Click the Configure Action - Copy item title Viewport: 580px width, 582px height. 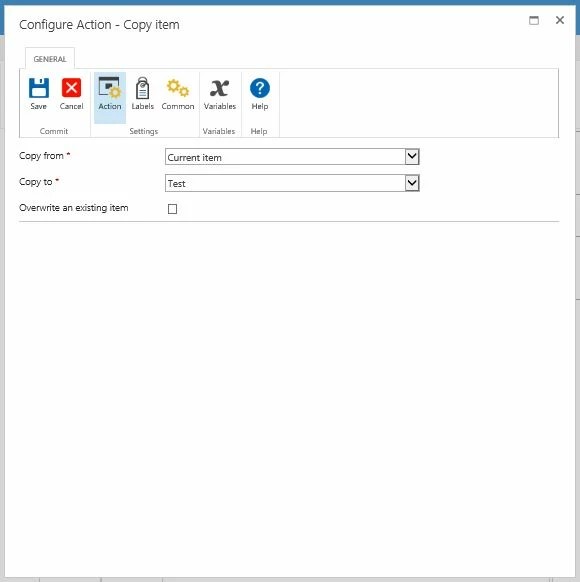tap(99, 25)
